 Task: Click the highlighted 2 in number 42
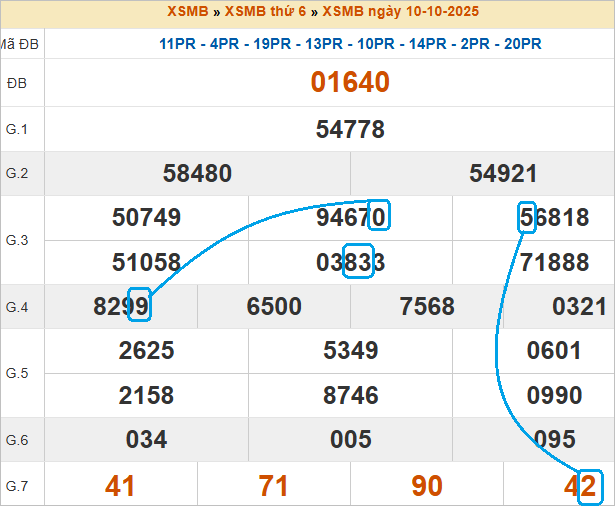pos(590,486)
